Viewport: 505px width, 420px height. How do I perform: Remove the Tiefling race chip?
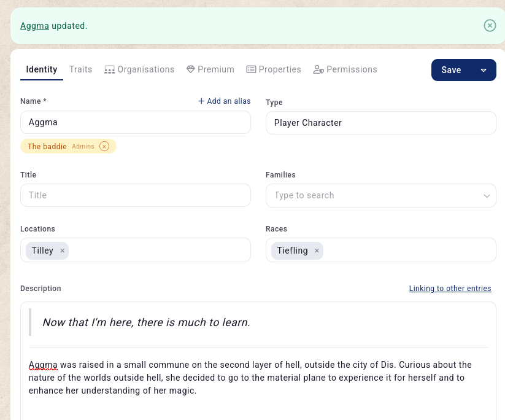tap(317, 250)
